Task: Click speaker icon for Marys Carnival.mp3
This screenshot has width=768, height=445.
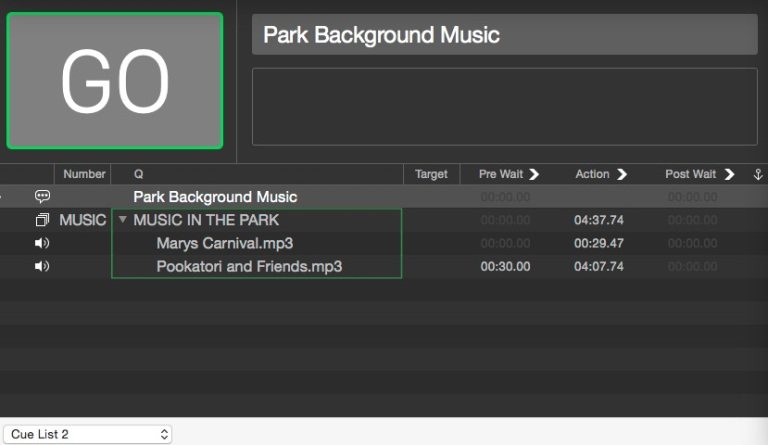Action: coord(42,243)
